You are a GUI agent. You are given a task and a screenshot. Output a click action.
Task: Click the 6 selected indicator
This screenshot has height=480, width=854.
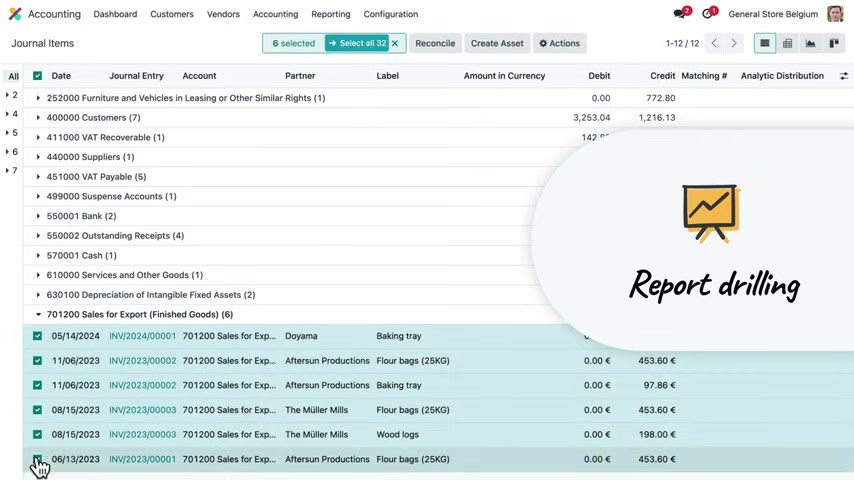294,43
